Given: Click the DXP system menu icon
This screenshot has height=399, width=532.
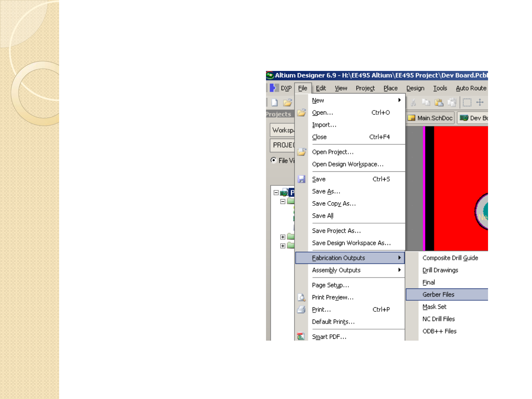Looking at the screenshot, I should [x=274, y=88].
